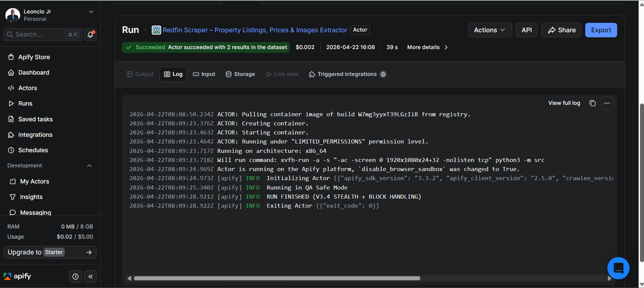Focus the Search input field
The image size is (644, 288).
pos(43,35)
